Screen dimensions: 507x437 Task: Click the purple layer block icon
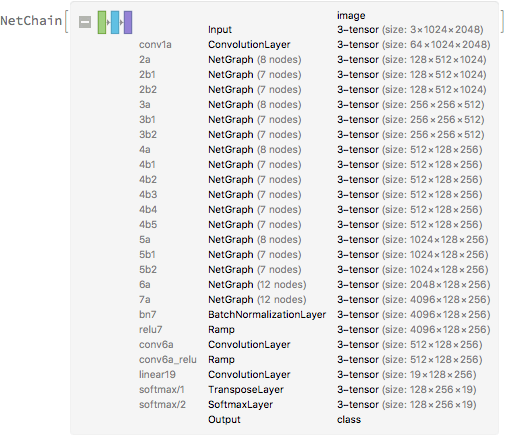coord(128,22)
